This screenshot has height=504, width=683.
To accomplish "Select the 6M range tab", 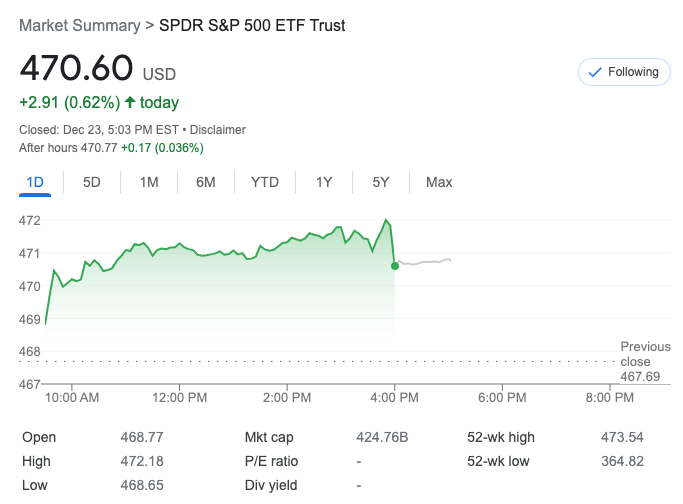I will pyautogui.click(x=206, y=182).
